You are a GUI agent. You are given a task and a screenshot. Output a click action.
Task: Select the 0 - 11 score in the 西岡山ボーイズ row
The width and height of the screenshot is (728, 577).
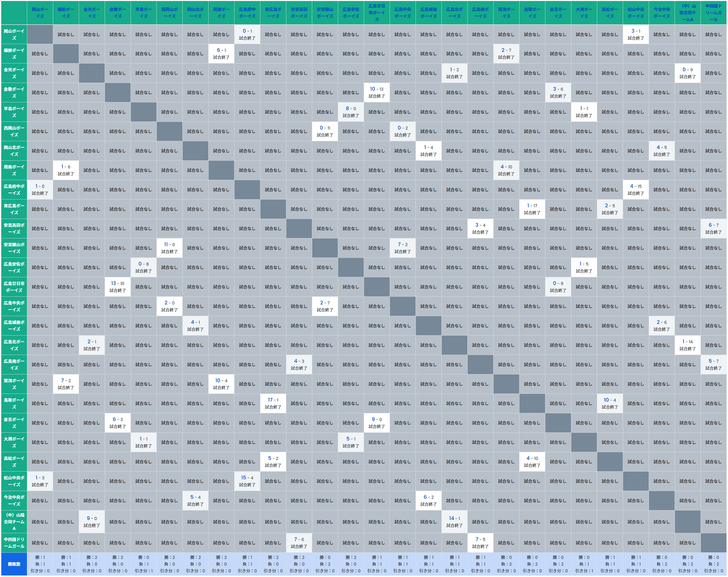325,128
